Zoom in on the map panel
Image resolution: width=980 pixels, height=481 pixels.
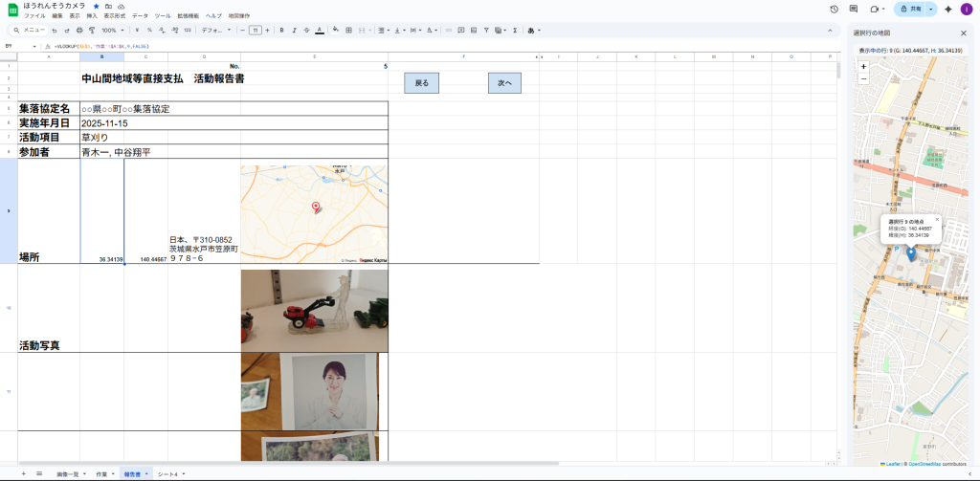(863, 67)
